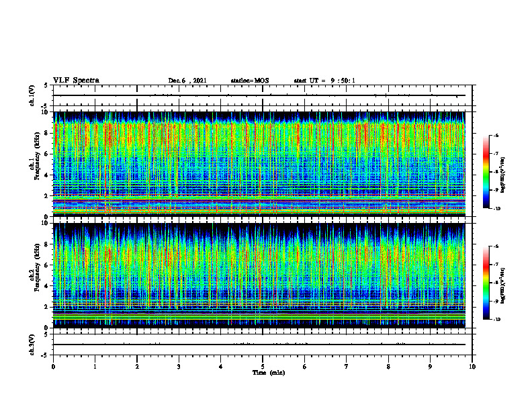Viewport: 532px width, 411px height.
Task: Click time axis tick label "0"
Action: [x=53, y=367]
